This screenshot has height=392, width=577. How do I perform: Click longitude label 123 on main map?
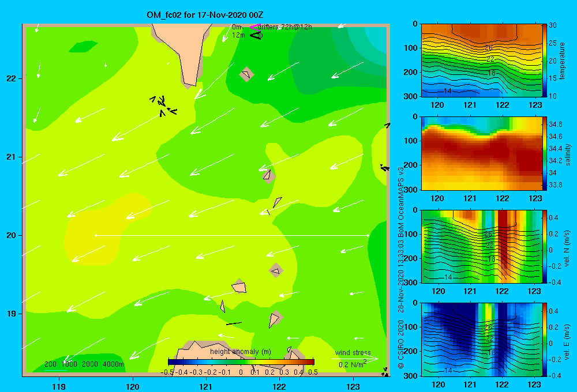(353, 386)
